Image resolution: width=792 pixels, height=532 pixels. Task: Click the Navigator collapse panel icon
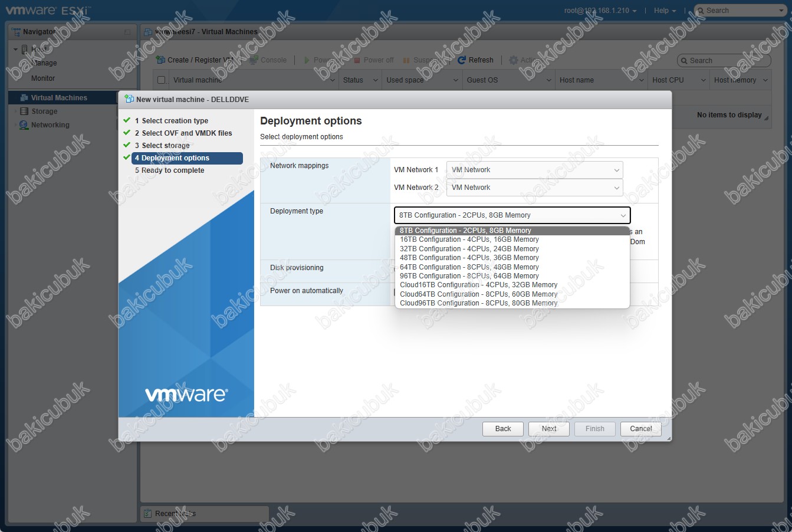(127, 32)
